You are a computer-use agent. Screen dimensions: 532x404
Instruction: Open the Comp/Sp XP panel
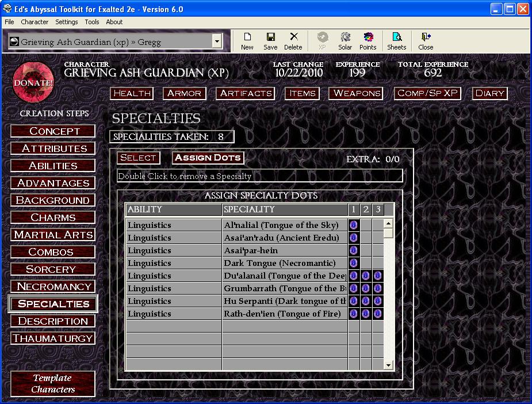pos(427,93)
